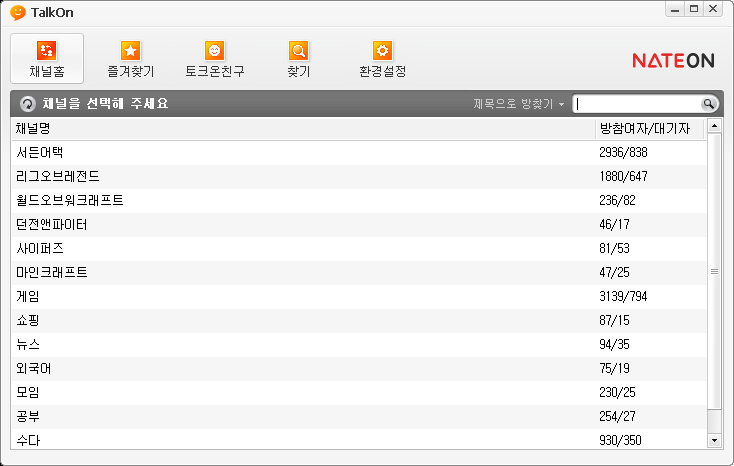734x466 pixels.
Task: Select the 사이퍼즈 channel
Action: tap(359, 248)
